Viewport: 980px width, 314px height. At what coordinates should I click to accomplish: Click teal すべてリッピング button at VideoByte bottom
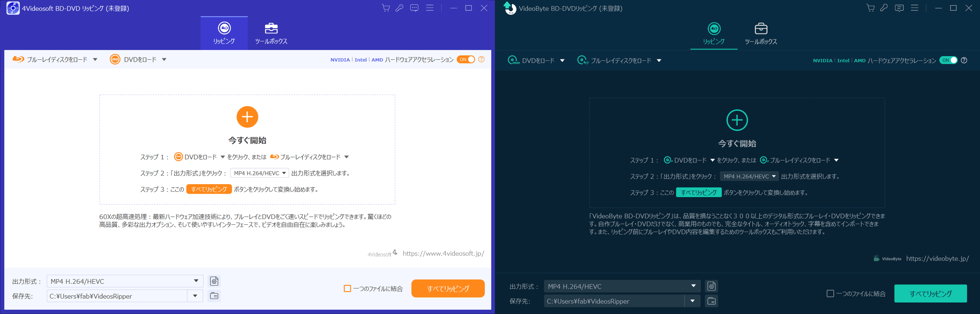coord(931,293)
